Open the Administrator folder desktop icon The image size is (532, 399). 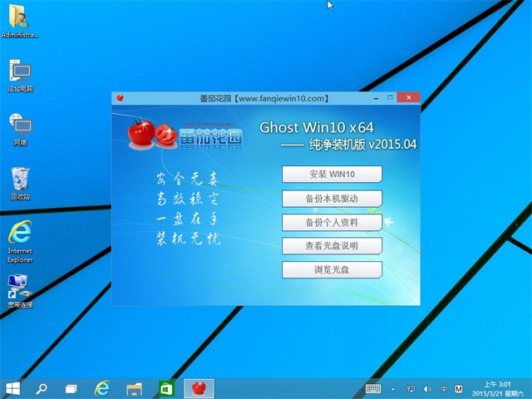(20, 20)
